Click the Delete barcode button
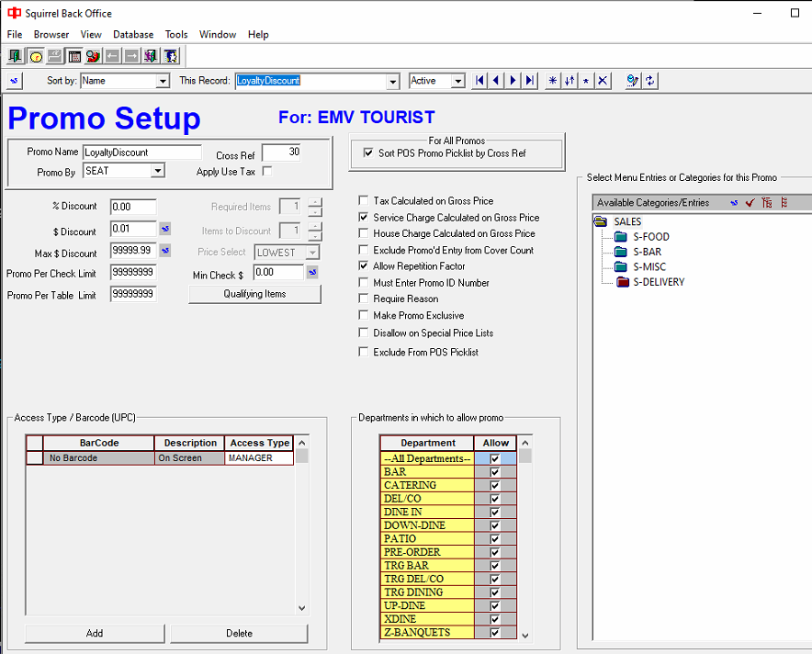Viewport: 812px width, 654px height. coord(239,633)
